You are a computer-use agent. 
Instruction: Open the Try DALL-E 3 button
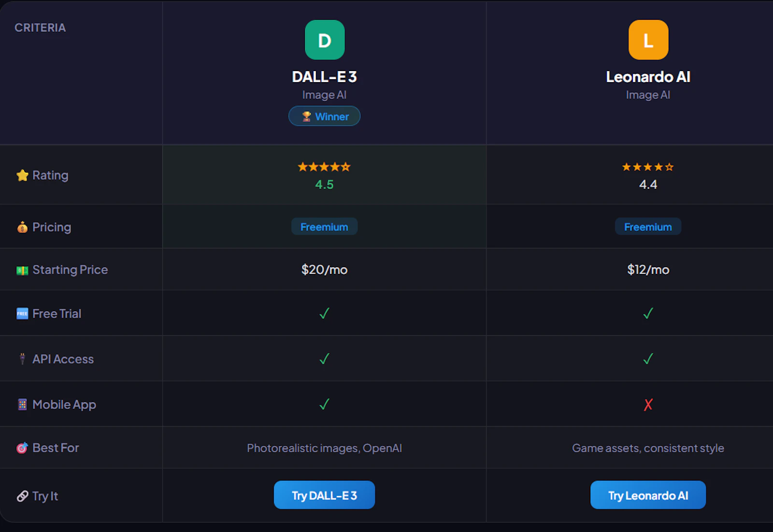tap(324, 495)
